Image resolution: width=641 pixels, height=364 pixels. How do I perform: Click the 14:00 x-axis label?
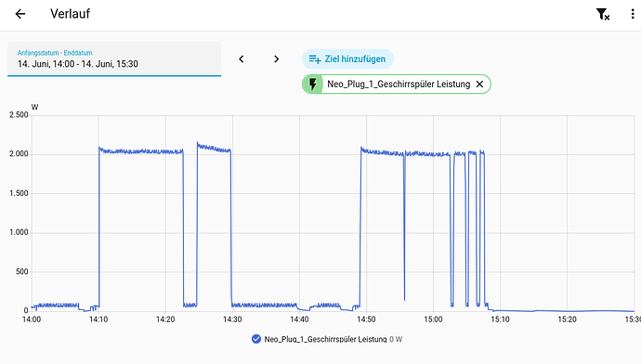32,319
